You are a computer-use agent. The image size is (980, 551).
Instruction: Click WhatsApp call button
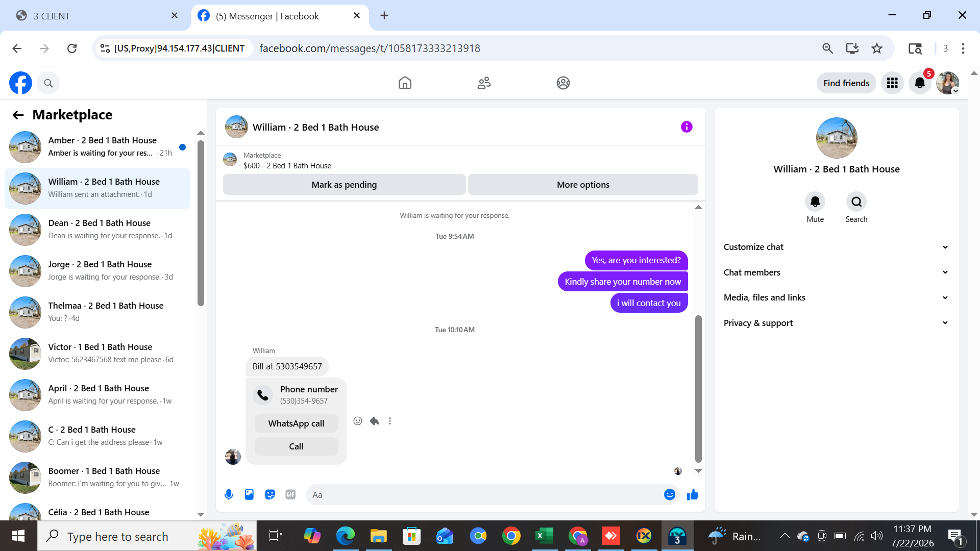[x=296, y=423]
